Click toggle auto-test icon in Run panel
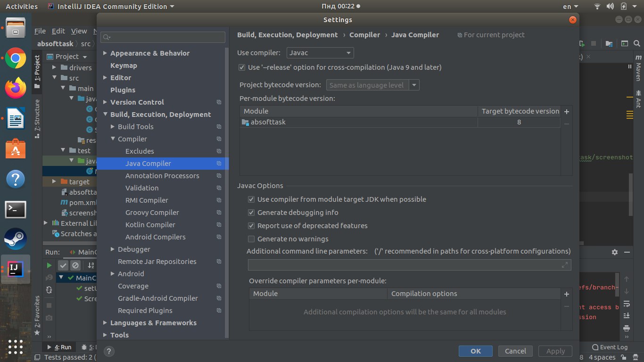 49,290
